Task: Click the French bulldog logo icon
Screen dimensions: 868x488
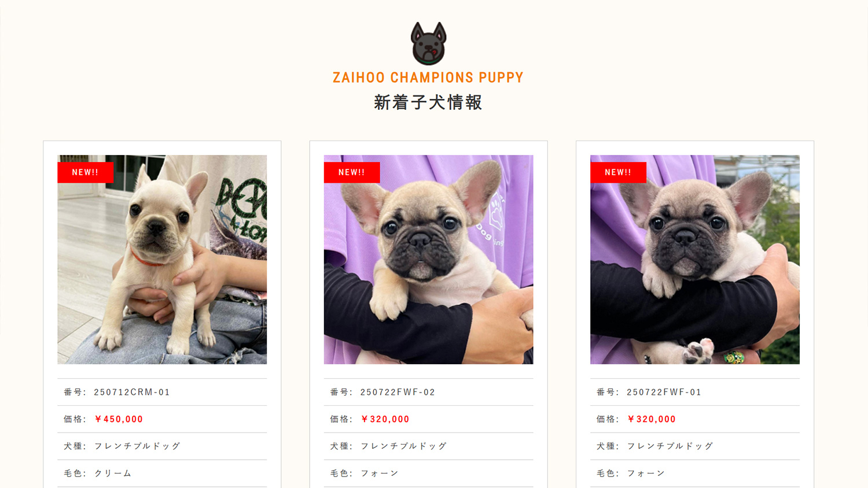Action: (x=428, y=43)
